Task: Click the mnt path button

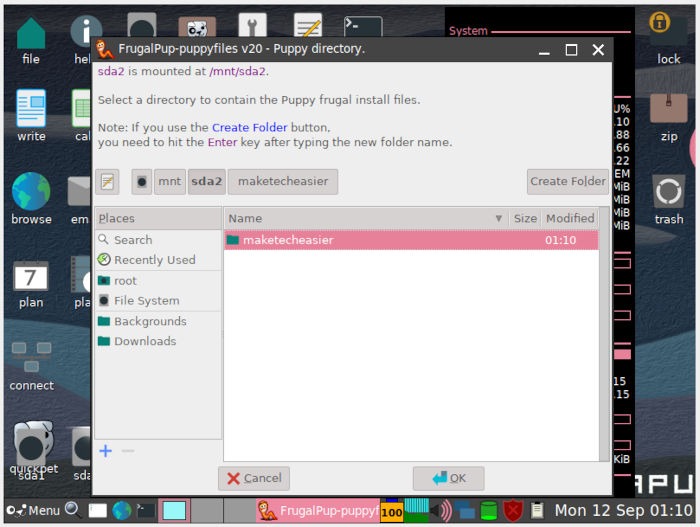Action: click(x=170, y=182)
